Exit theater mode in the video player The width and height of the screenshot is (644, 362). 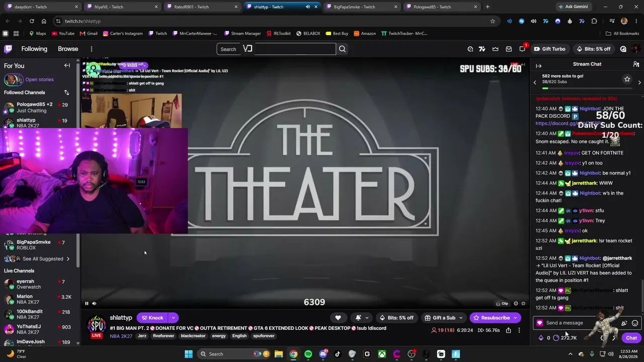click(x=523, y=303)
